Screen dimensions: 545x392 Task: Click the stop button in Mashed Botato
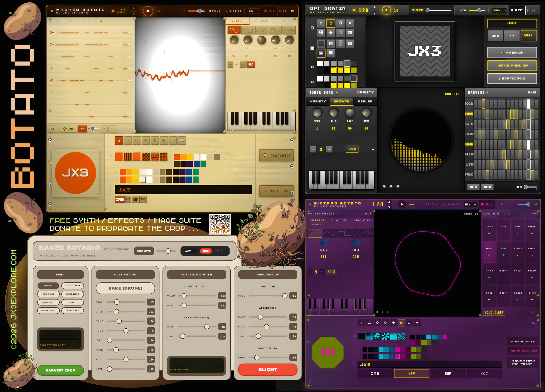148,11
